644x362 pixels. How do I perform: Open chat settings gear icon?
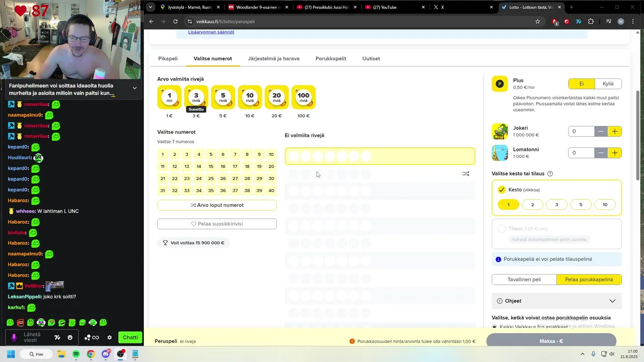point(109,337)
